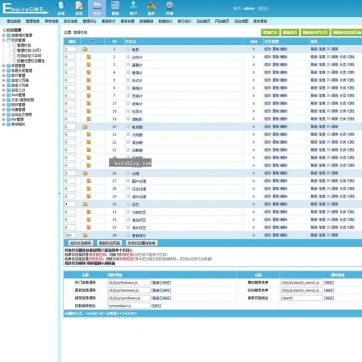Screen dimensions: 362x362
Task: Expand the TAGS管理 tree node
Action: click(4, 95)
